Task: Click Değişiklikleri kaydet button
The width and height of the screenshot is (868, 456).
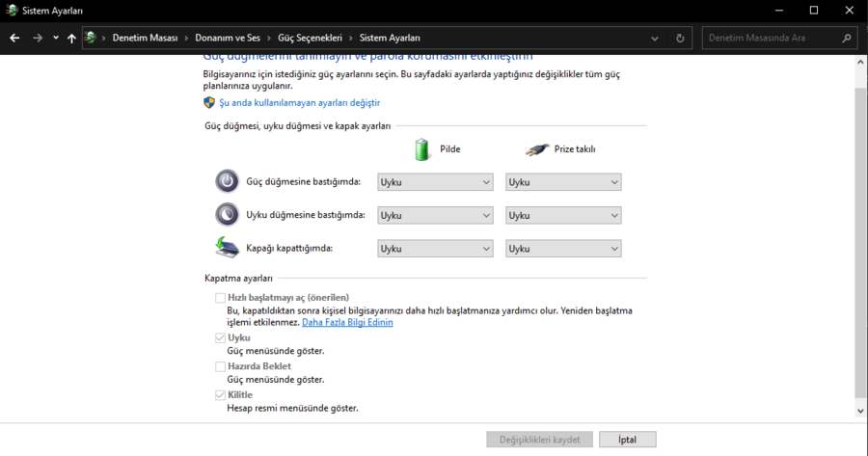Action: [540, 440]
